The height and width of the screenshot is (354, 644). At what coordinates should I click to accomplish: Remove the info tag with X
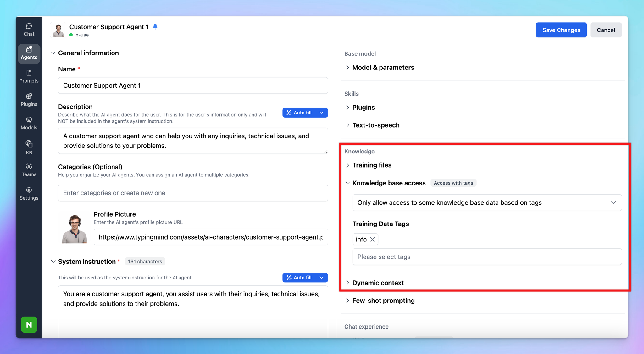[x=372, y=239]
